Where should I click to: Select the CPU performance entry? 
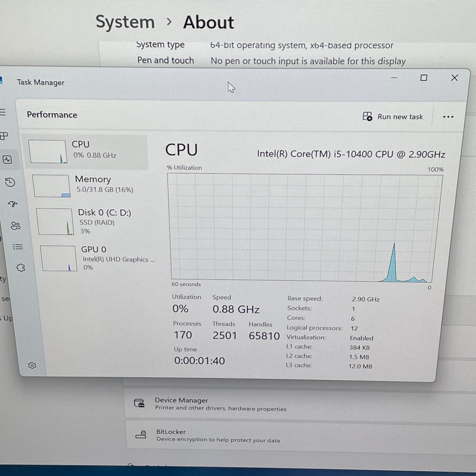tap(87, 152)
